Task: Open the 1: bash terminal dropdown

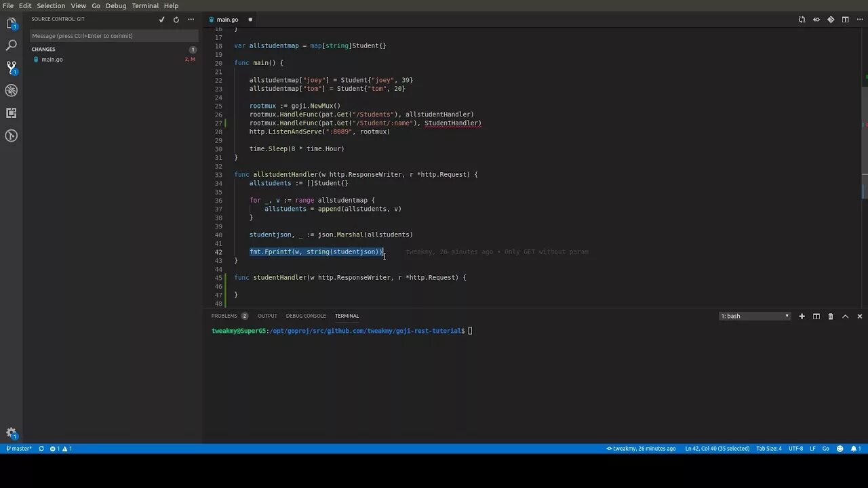Action: click(755, 316)
